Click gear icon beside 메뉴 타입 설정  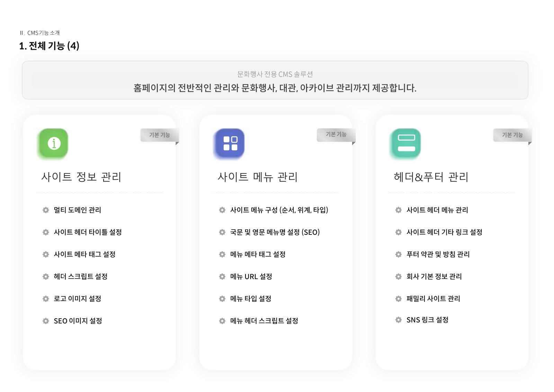[x=222, y=299]
